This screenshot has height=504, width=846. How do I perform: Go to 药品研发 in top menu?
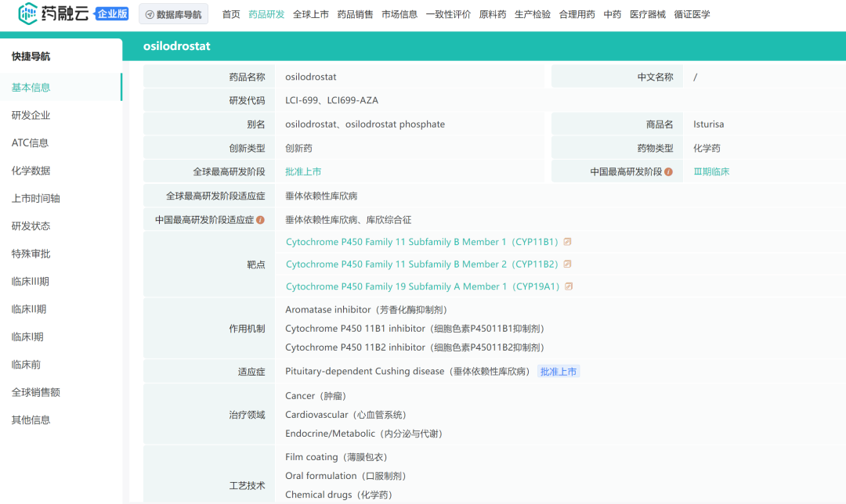(x=266, y=14)
